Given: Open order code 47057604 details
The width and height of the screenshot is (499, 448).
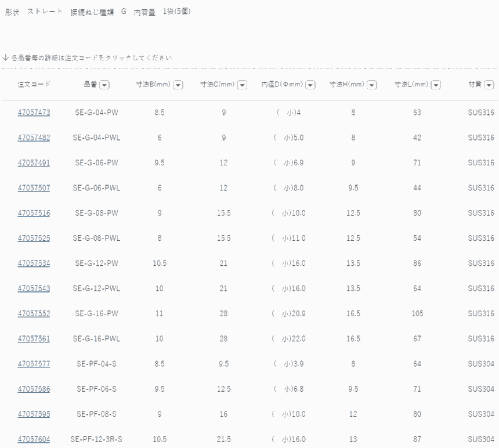Looking at the screenshot, I should tap(34, 439).
